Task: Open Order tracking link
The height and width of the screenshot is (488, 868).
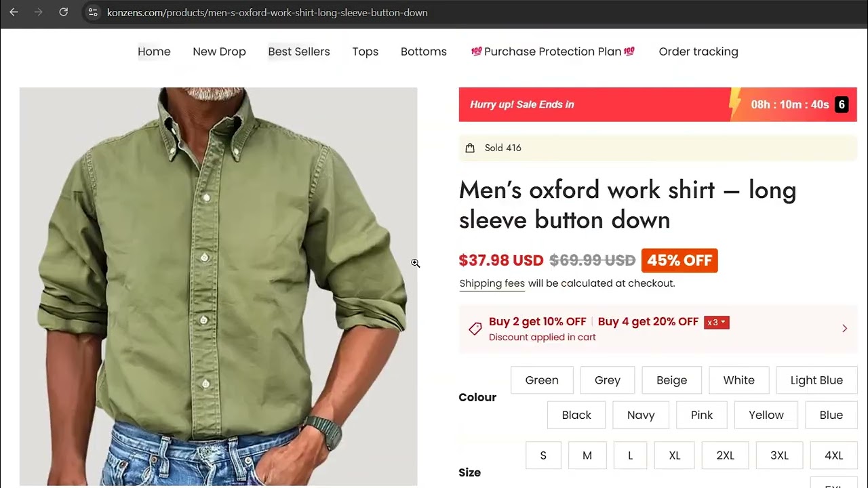Action: [698, 52]
